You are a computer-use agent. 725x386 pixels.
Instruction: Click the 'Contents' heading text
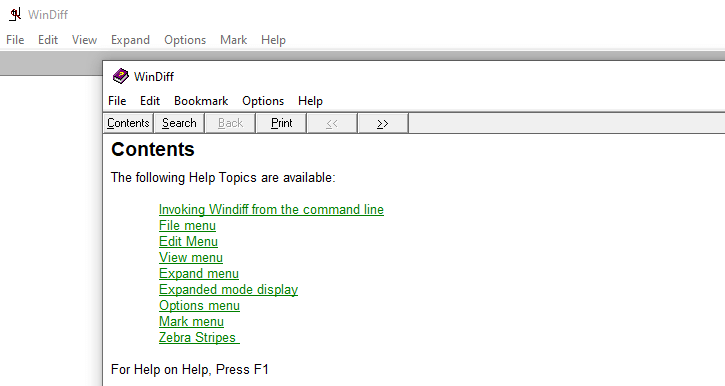click(x=153, y=149)
